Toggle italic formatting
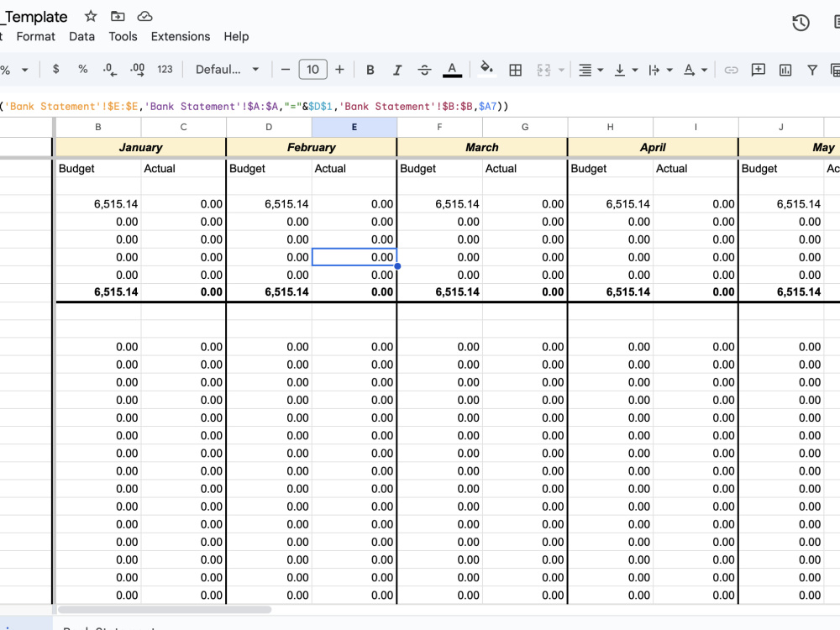 point(397,70)
